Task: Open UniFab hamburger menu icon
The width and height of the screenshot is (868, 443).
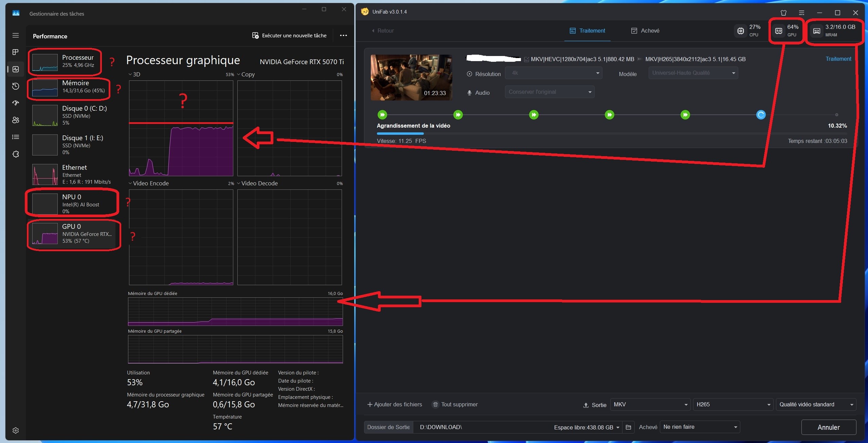Action: point(801,13)
